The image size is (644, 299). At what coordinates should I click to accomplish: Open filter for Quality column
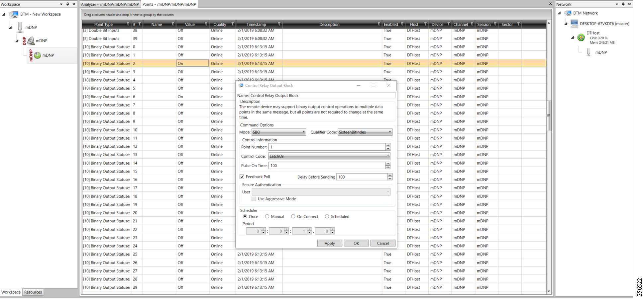tap(233, 24)
